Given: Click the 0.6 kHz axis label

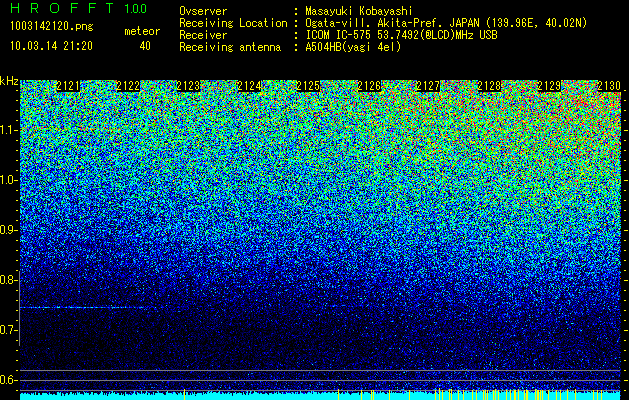Looking at the screenshot, I should pyautogui.click(x=9, y=380).
